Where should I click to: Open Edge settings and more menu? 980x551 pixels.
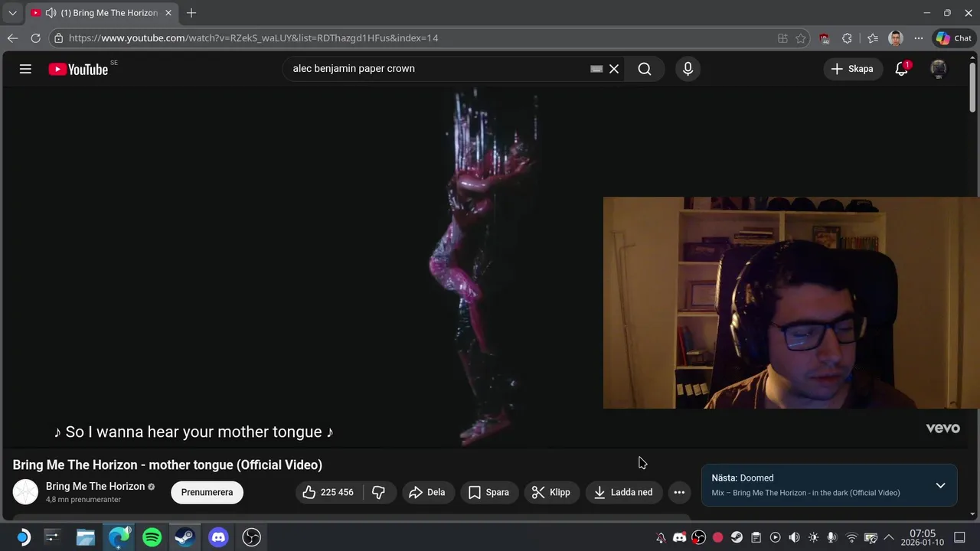919,38
